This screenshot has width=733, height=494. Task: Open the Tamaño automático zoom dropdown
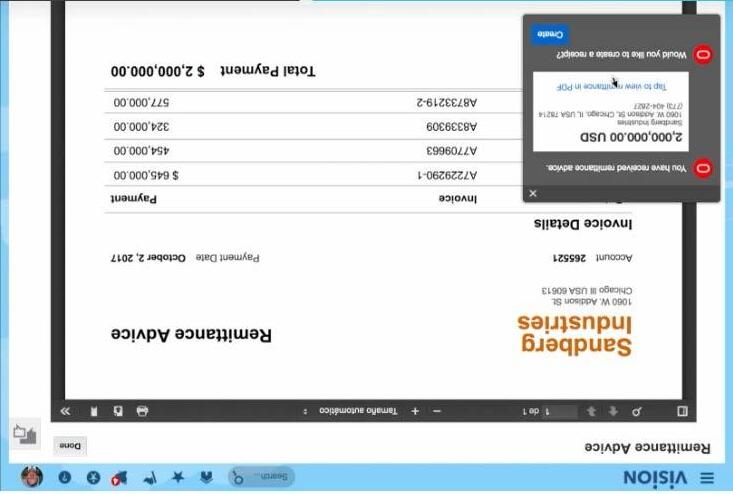(352, 411)
